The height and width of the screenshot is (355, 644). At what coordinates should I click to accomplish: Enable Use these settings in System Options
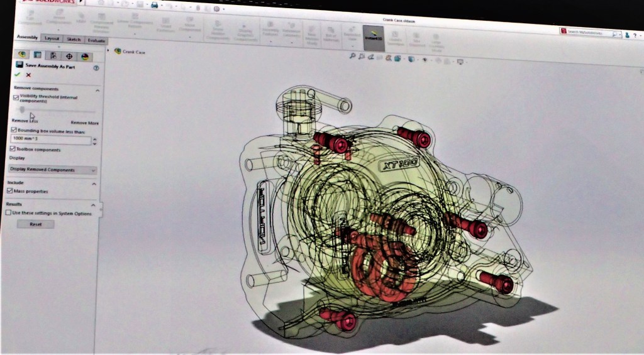[8, 213]
